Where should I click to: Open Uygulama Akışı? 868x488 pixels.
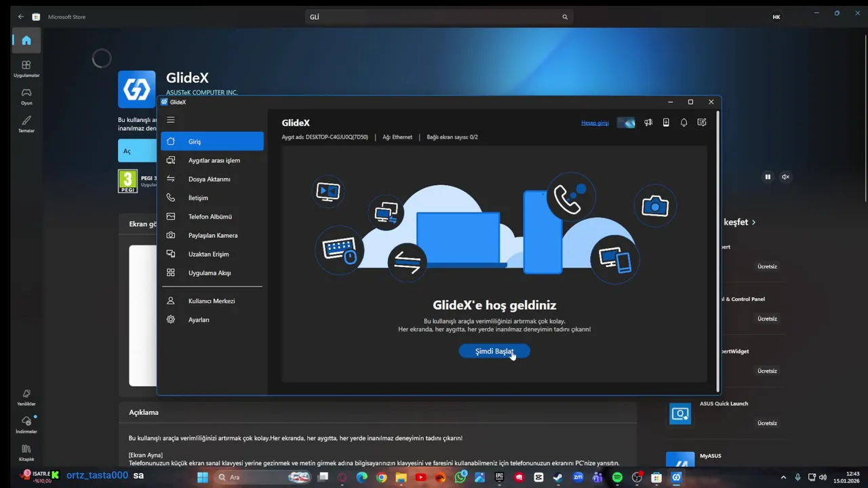(x=212, y=272)
